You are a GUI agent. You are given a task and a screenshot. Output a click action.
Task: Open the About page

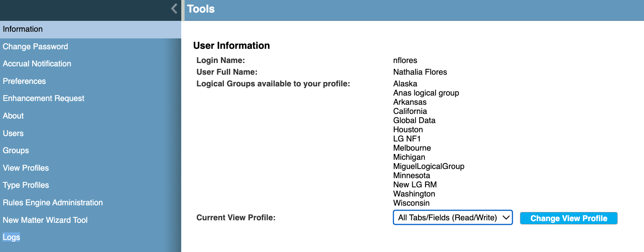tap(13, 116)
